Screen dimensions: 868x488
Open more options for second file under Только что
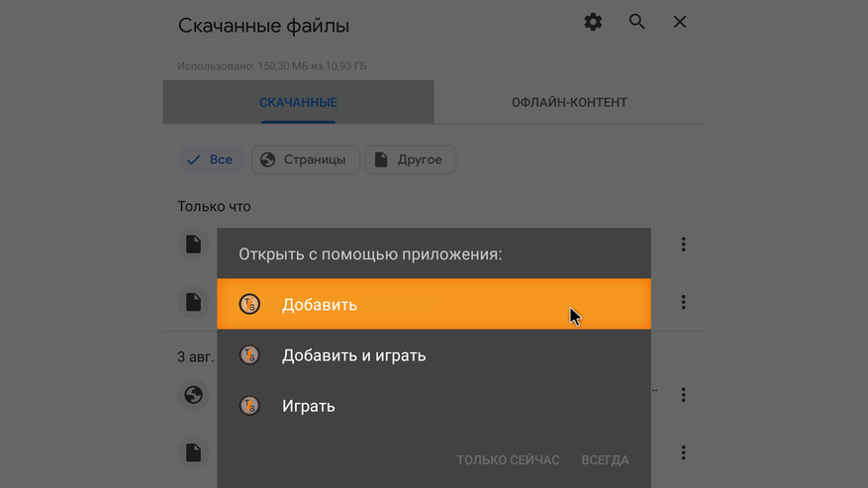click(x=683, y=302)
